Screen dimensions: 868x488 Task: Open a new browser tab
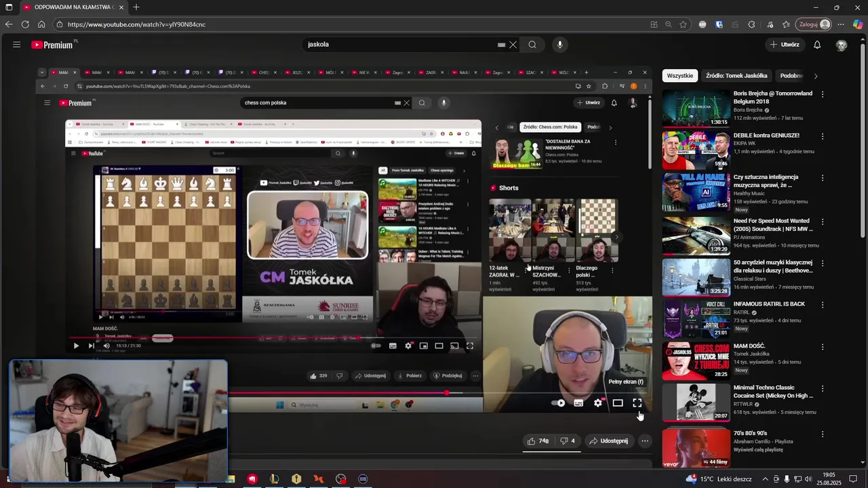pos(136,7)
